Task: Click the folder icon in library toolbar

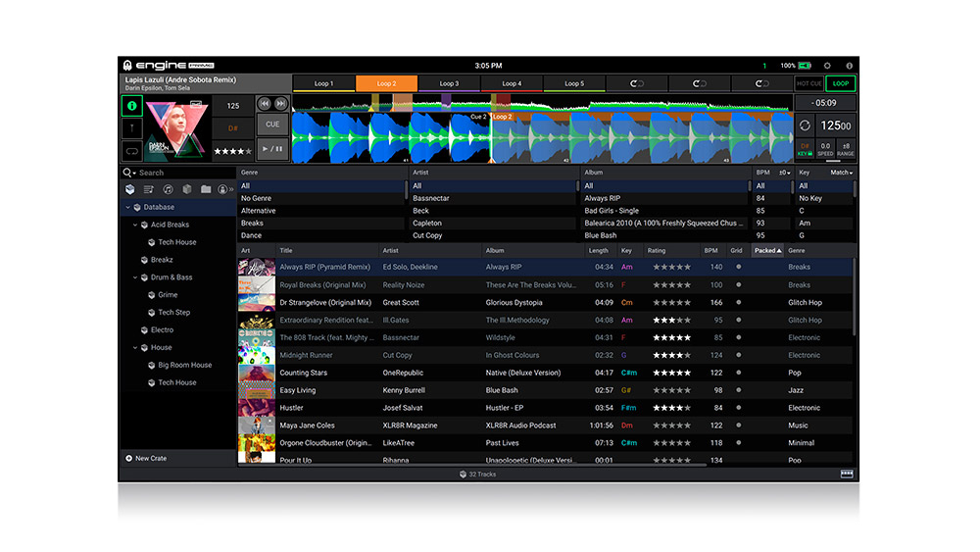Action: tap(206, 189)
